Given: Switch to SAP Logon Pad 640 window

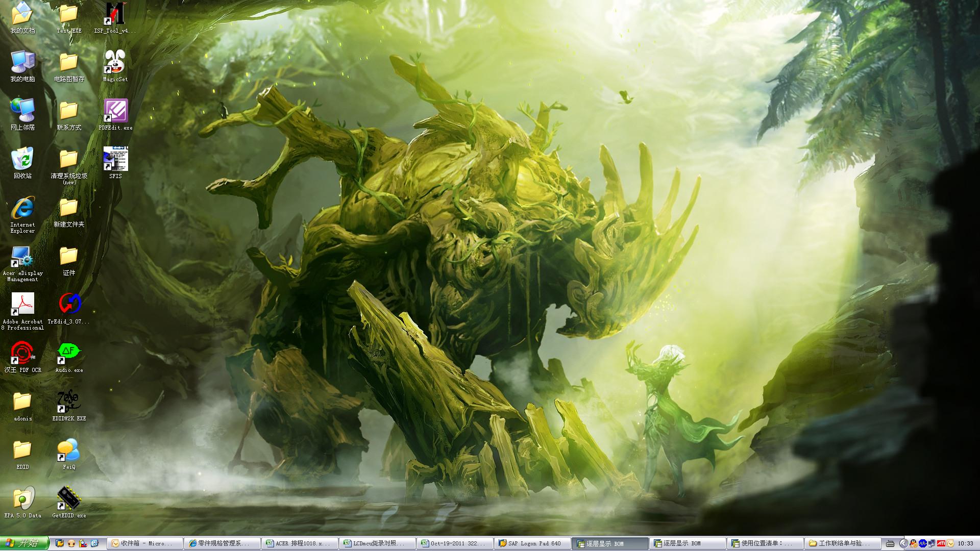Looking at the screenshot, I should [533, 543].
